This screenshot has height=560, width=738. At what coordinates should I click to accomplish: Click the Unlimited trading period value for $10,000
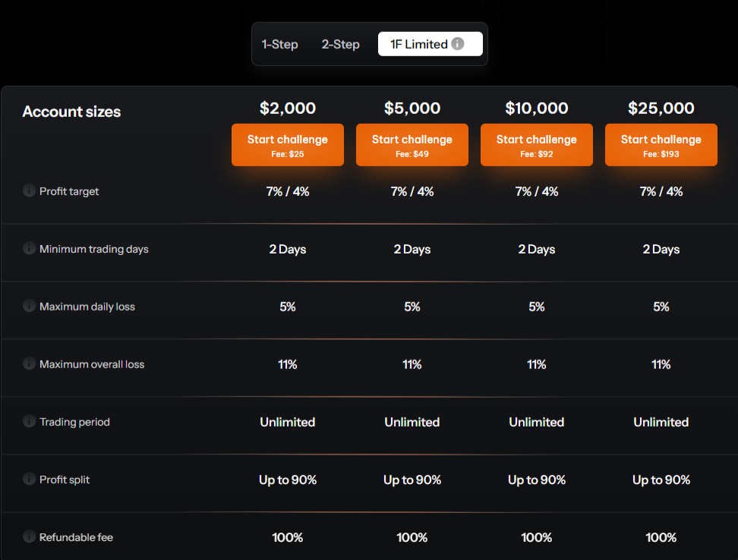tap(537, 422)
